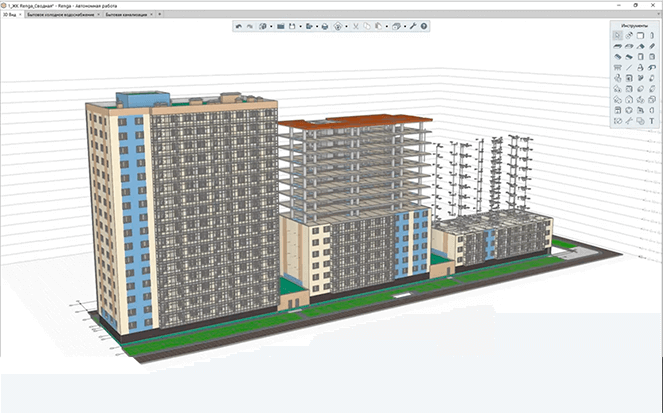
Task: Close the Бытовое холодное водоснабжение tab
Action: click(x=98, y=15)
